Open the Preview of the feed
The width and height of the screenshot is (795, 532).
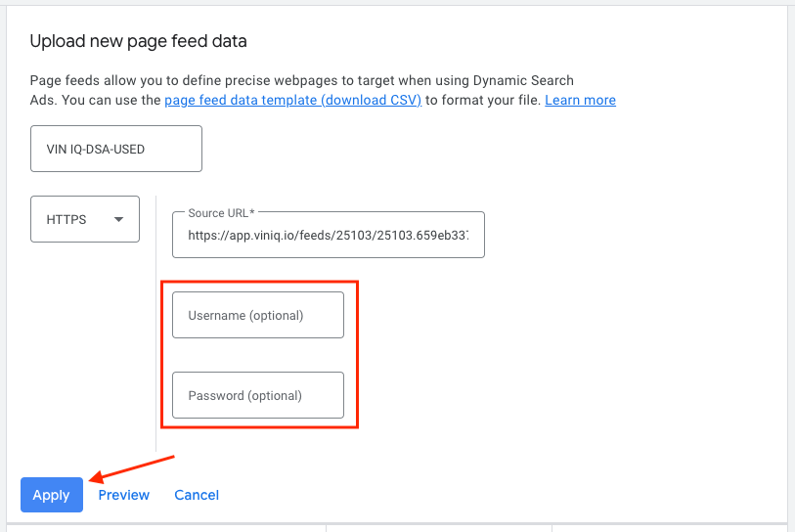123,495
